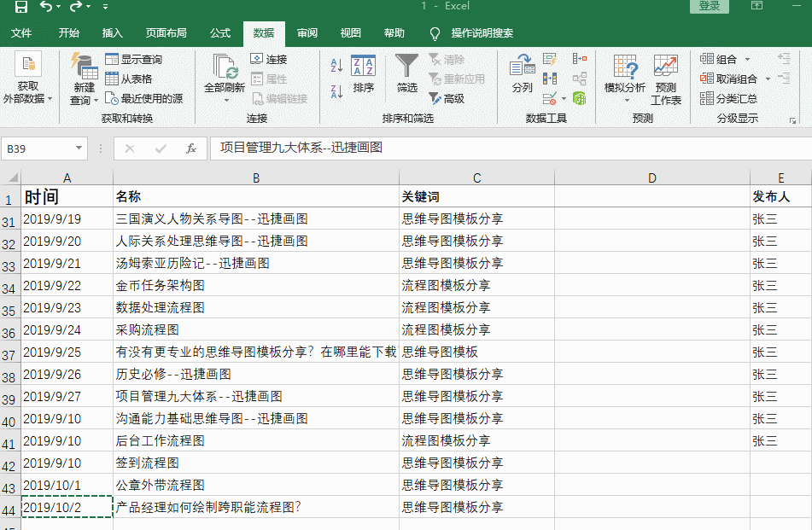The width and height of the screenshot is (812, 530).
Task: Click Text to Columns (分列)
Action: click(523, 73)
